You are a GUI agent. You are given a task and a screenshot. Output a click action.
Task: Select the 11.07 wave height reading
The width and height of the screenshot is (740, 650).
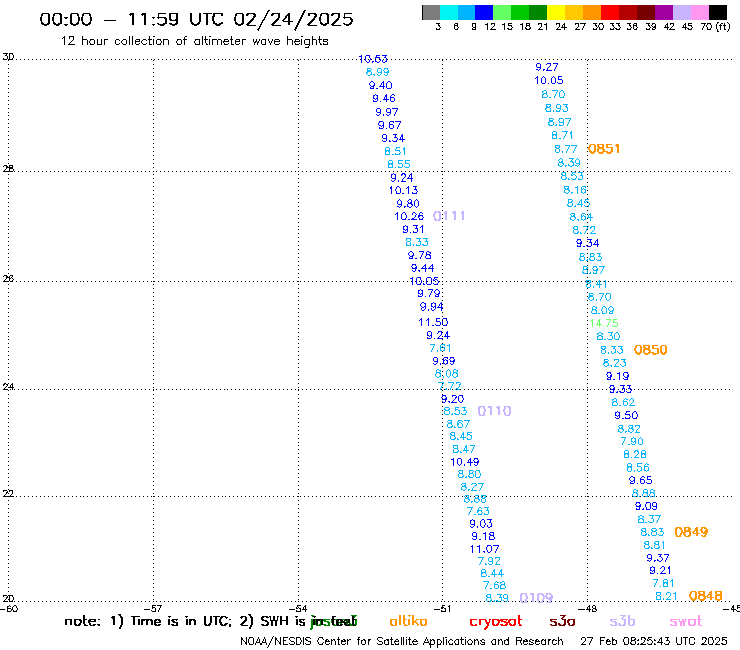click(484, 549)
